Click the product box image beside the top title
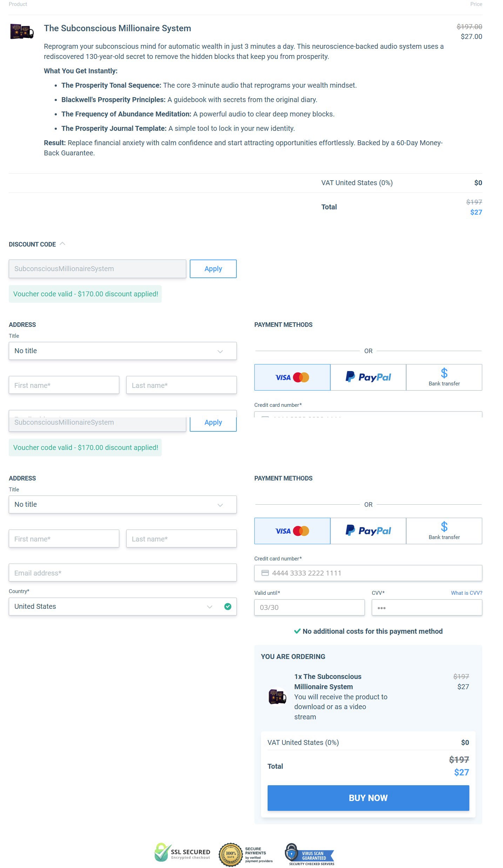 click(22, 32)
